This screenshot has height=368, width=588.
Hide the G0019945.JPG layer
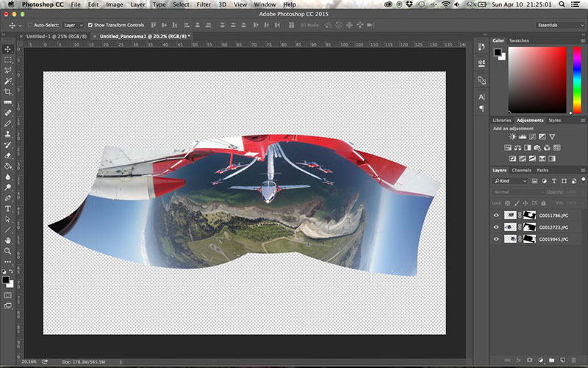click(497, 238)
